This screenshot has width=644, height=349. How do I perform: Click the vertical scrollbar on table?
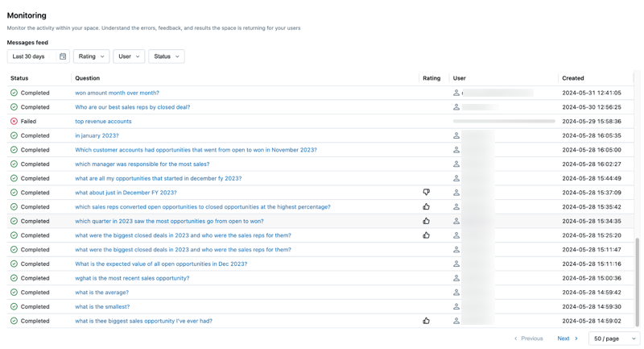click(x=638, y=274)
